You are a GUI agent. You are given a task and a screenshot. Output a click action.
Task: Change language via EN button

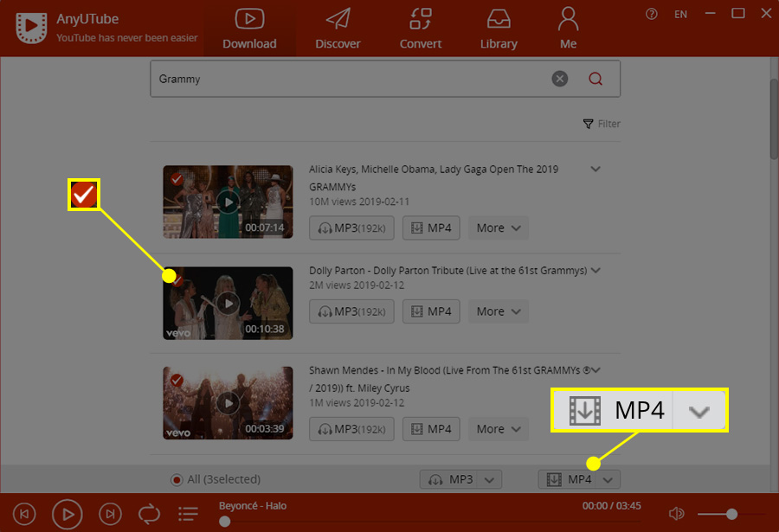680,15
